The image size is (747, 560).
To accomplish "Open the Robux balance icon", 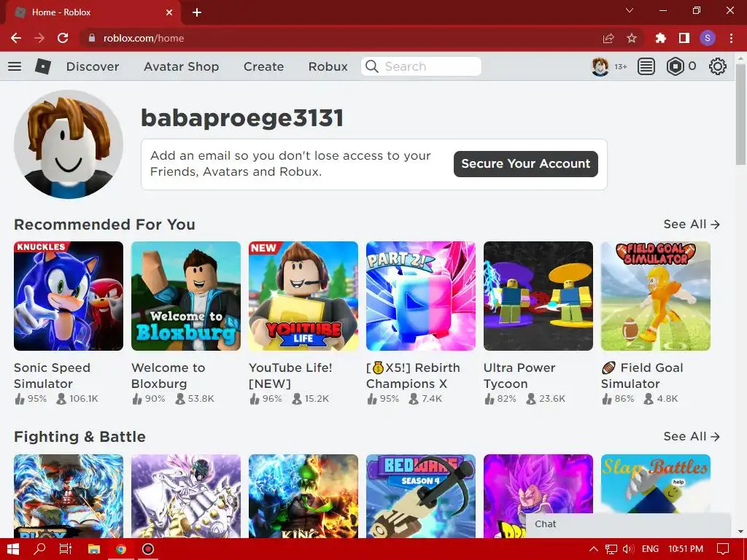I will pos(675,66).
